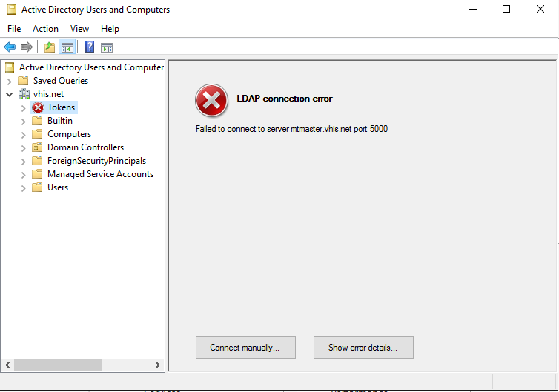Click the Users folder icon
This screenshot has height=392, width=559.
pos(37,187)
